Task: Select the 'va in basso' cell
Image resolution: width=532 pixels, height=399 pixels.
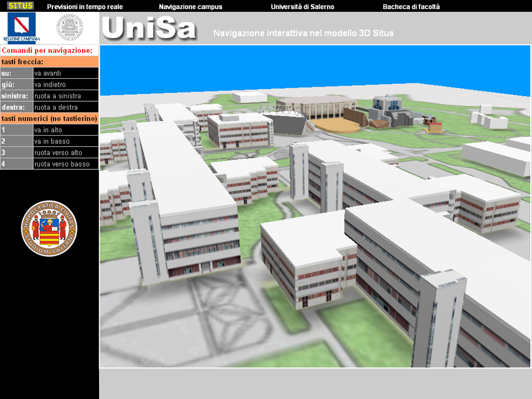Action: pyautogui.click(x=66, y=141)
